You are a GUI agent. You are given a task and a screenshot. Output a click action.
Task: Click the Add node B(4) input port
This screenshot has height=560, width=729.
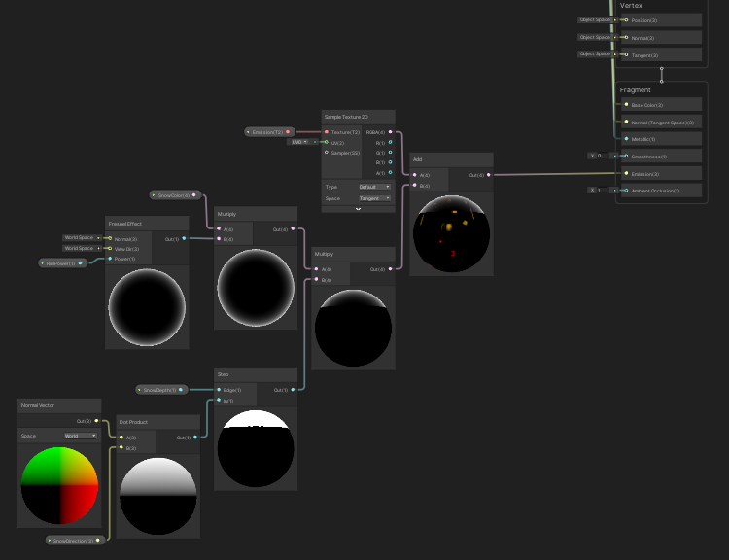pos(415,185)
